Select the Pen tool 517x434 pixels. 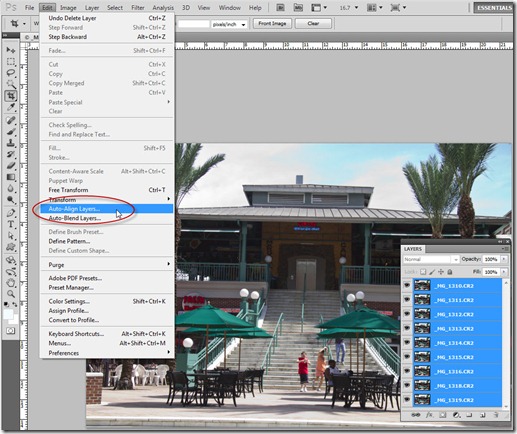coord(11,213)
